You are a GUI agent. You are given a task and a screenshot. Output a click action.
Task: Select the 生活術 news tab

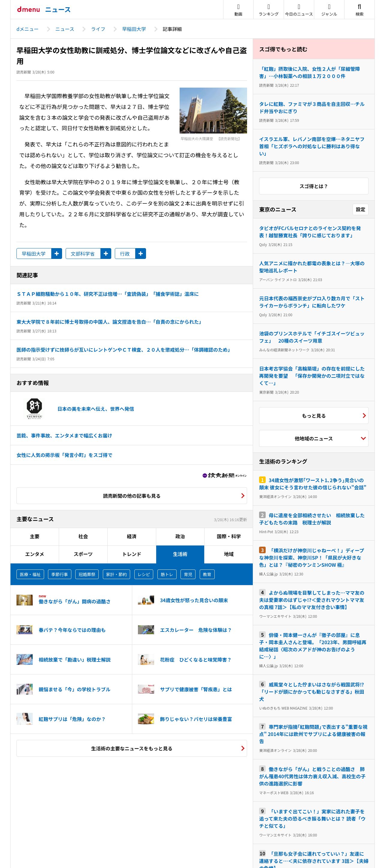point(180,554)
